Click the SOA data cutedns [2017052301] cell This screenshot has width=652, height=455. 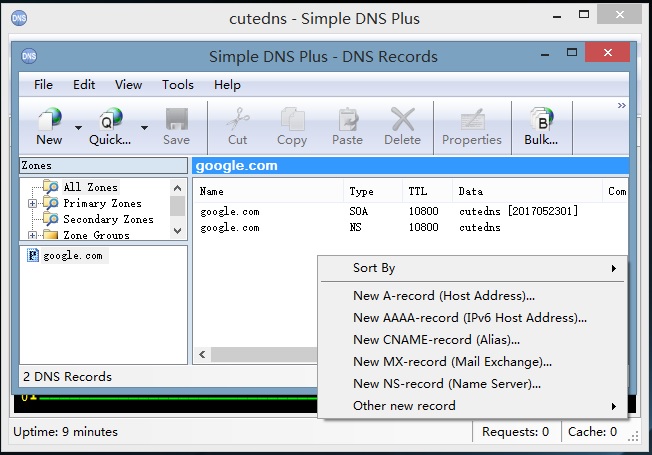click(x=519, y=211)
